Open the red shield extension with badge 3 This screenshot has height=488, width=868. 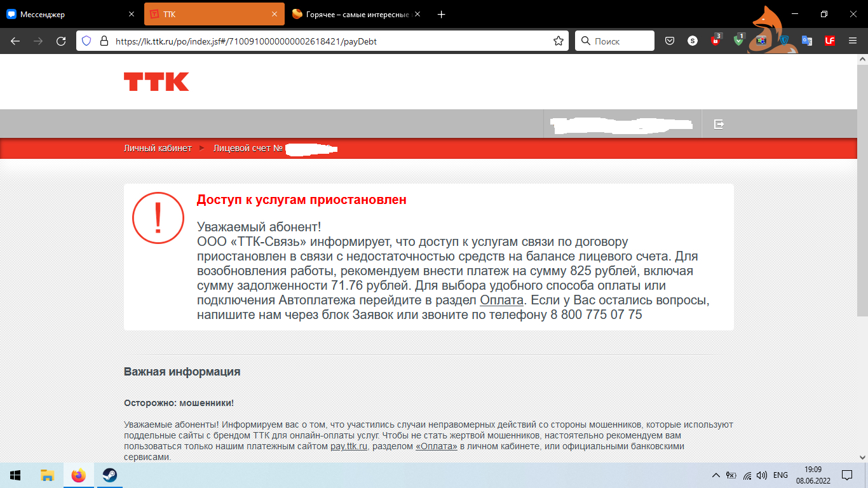(715, 40)
